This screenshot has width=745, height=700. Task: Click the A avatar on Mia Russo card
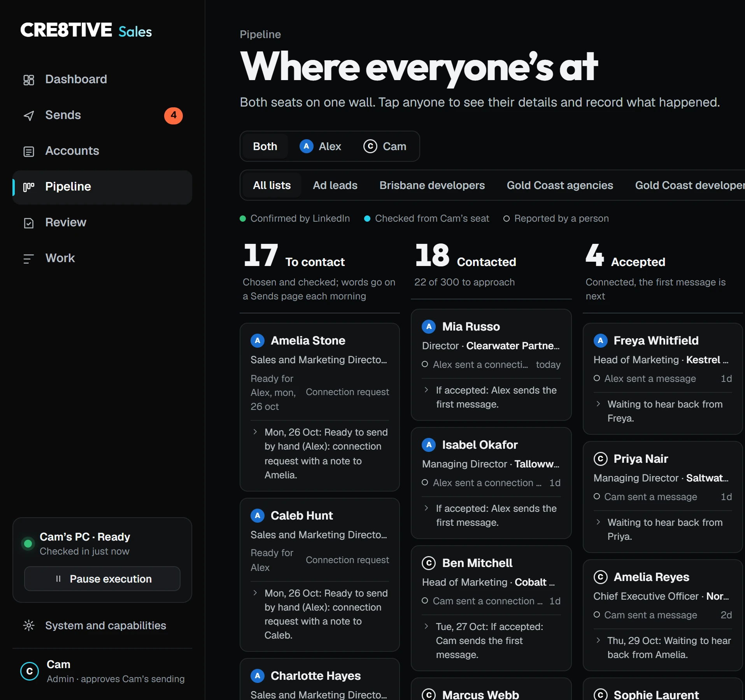click(x=429, y=327)
